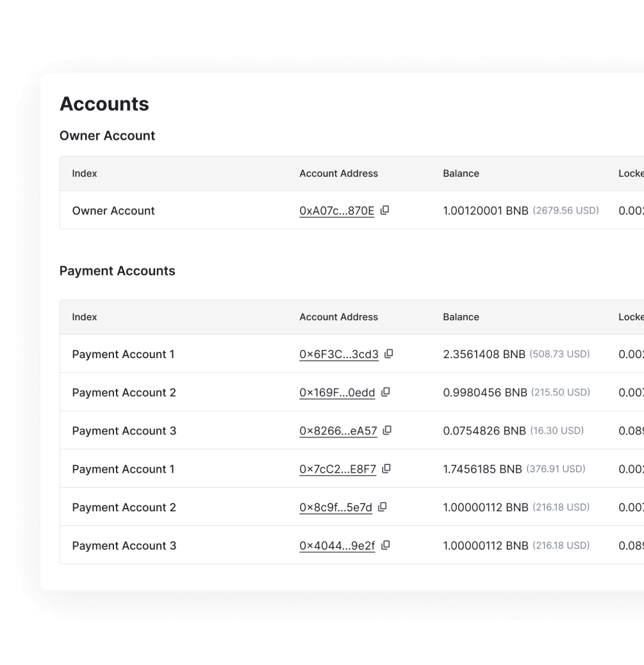Copy the Owner Account address 0xA07c...870E
The image size is (644, 665).
383,210
